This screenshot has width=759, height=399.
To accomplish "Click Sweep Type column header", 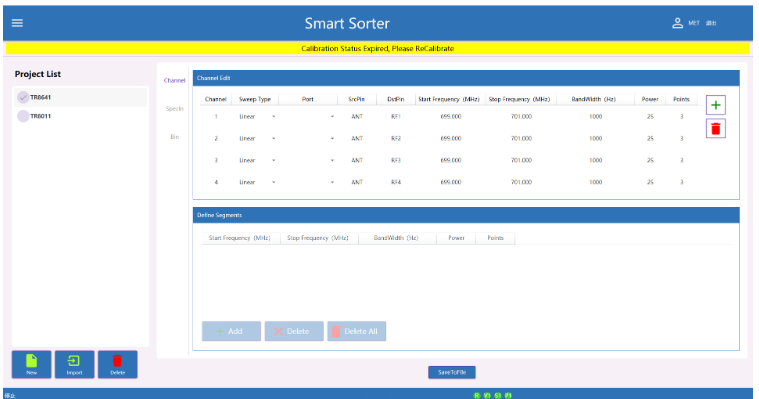I will coord(255,99).
